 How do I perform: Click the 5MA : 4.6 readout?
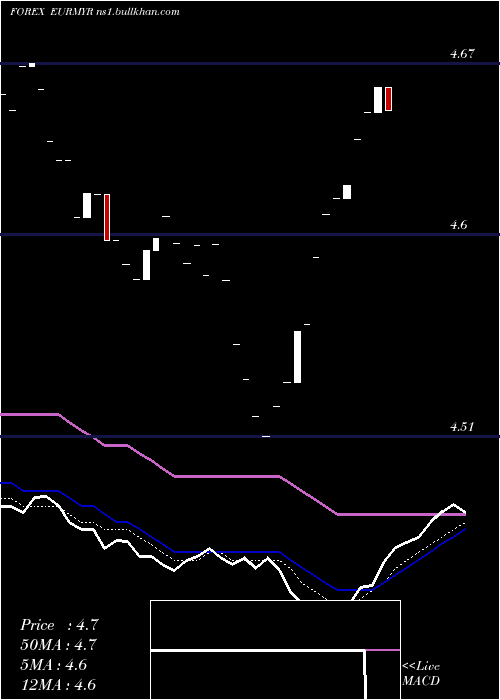point(54,665)
